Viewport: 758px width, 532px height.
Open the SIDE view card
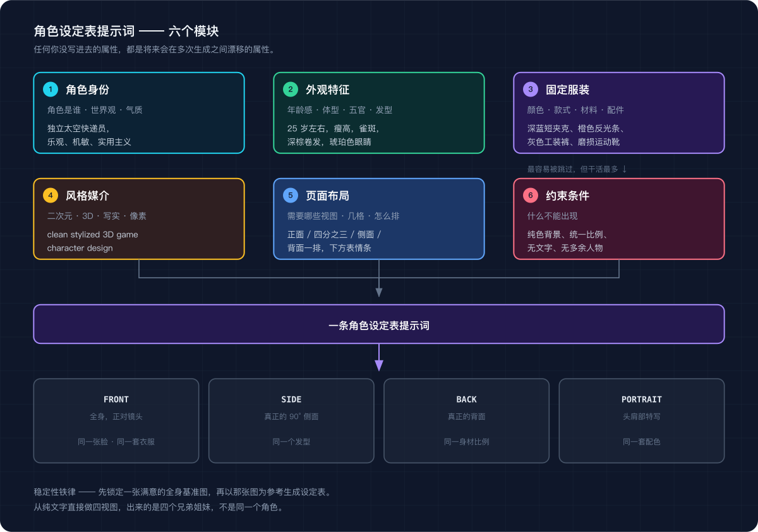(291, 421)
